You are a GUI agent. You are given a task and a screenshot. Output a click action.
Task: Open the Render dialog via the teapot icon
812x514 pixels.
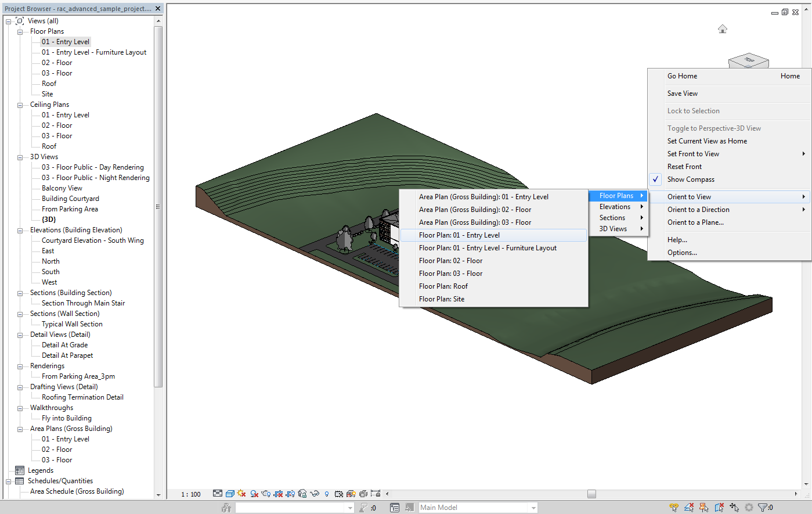[x=266, y=493]
